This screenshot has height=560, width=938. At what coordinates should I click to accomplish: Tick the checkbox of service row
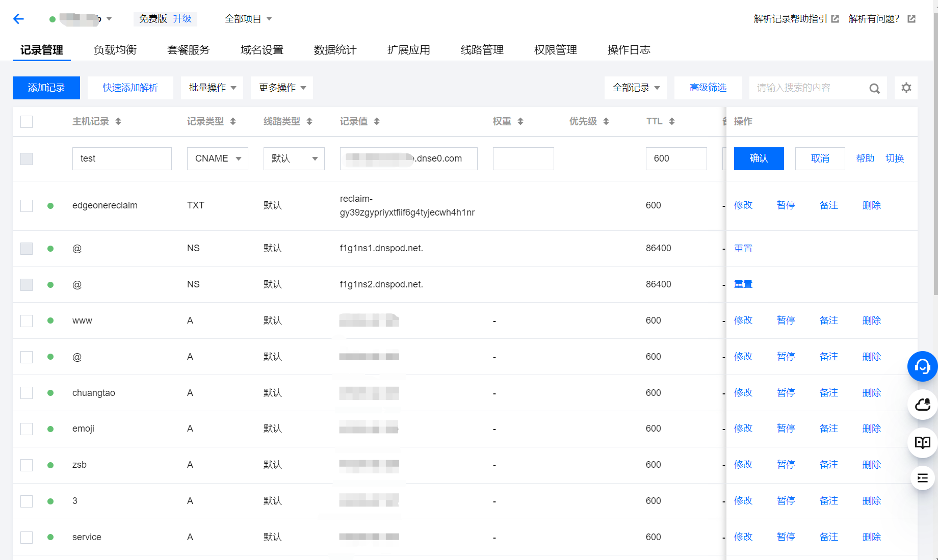27,537
